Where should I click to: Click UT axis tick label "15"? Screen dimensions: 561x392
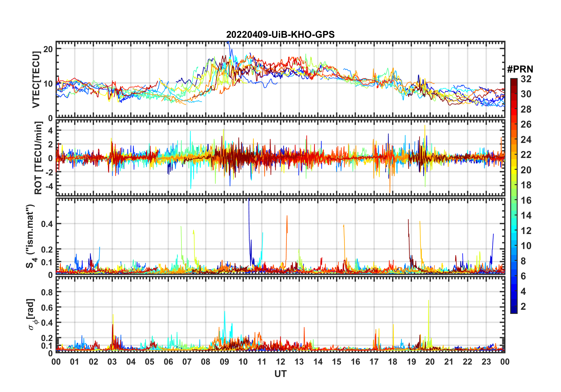[337, 362]
